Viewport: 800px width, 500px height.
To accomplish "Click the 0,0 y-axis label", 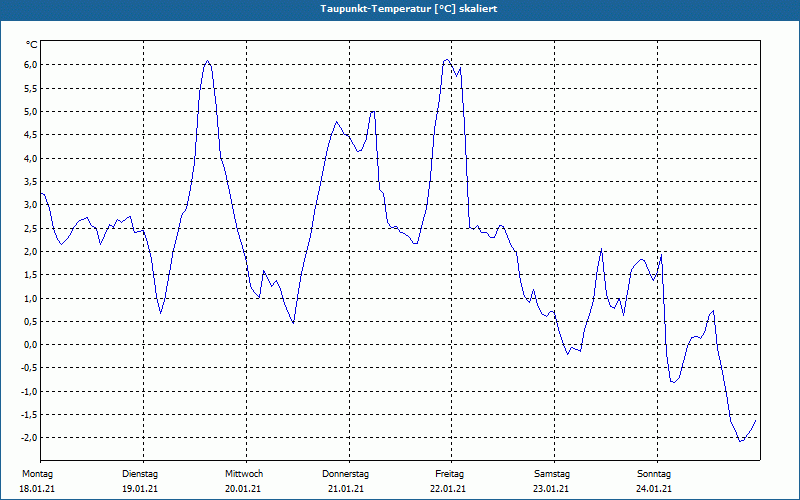I will click(30, 344).
